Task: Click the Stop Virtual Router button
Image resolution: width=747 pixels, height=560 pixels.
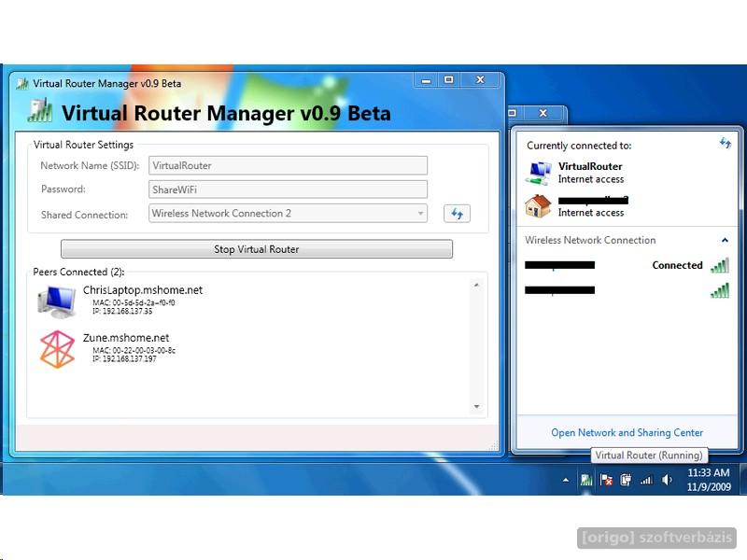Action: click(x=256, y=249)
